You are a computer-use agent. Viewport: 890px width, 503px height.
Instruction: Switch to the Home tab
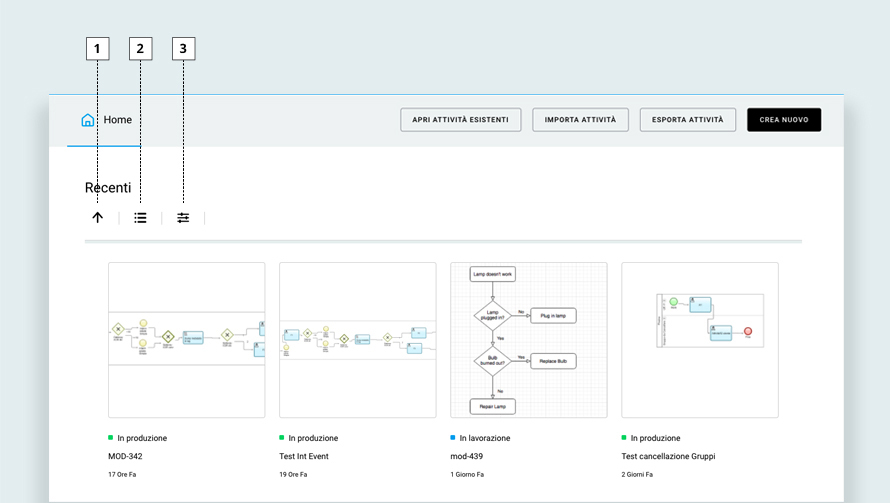[117, 120]
